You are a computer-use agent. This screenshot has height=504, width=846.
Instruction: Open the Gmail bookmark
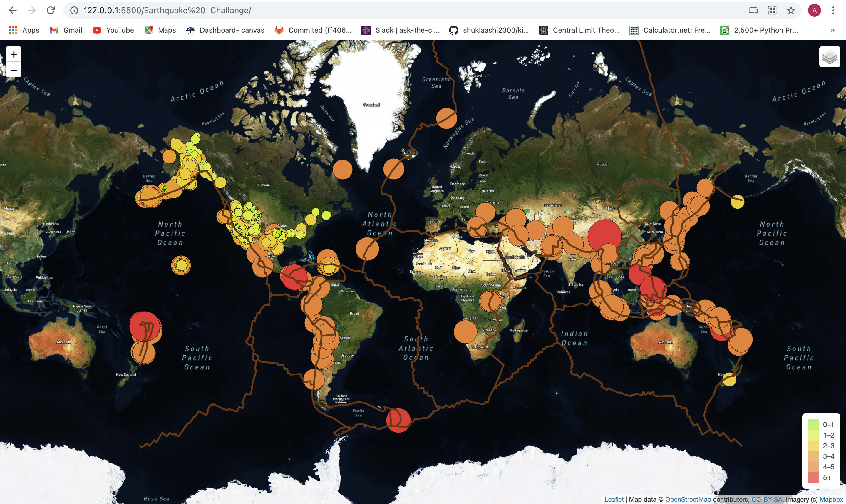(66, 30)
